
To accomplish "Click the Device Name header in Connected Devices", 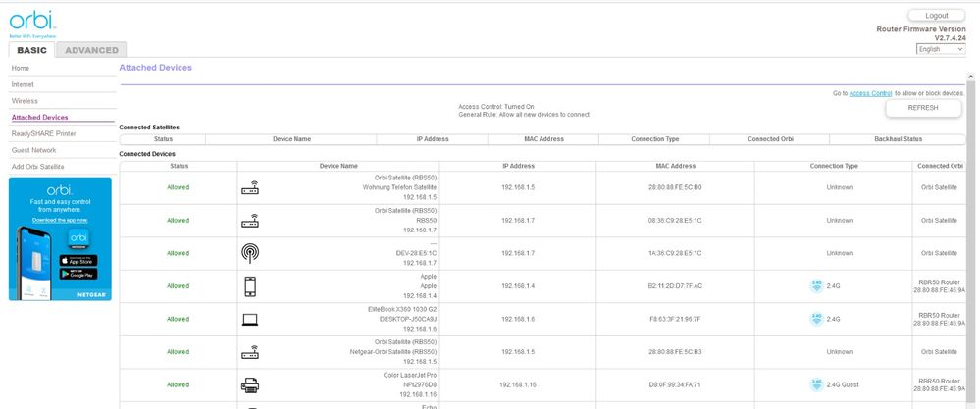I will [338, 166].
